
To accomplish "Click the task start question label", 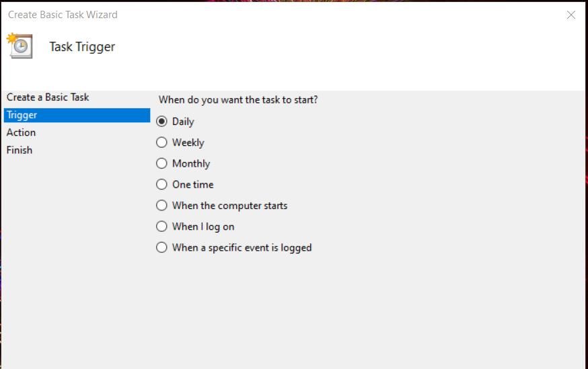I will point(238,99).
